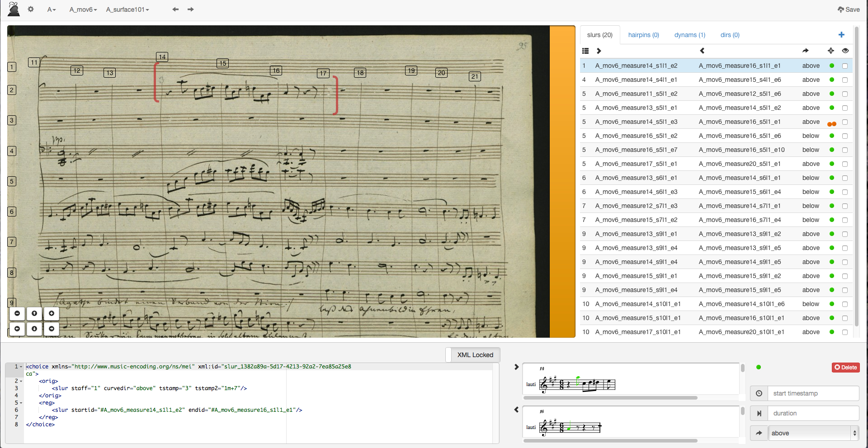Tick checkbox for measure14_s1l1_e2 slur row
The image size is (868, 448).
[844, 66]
